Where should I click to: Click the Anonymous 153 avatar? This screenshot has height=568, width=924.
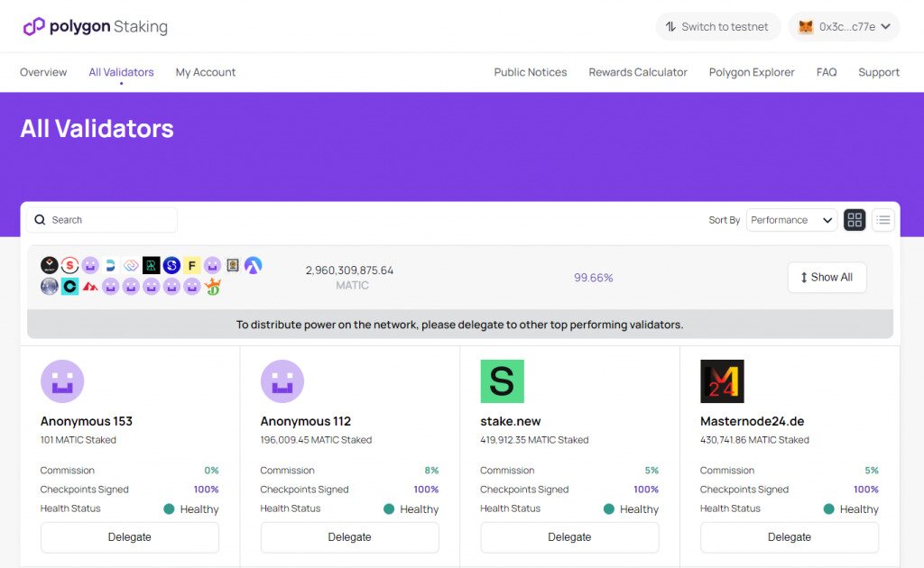(x=62, y=381)
